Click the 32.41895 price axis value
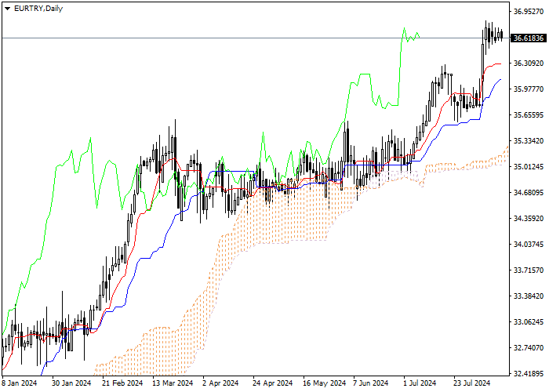Viewport: 549px width, 392px height. [x=529, y=373]
